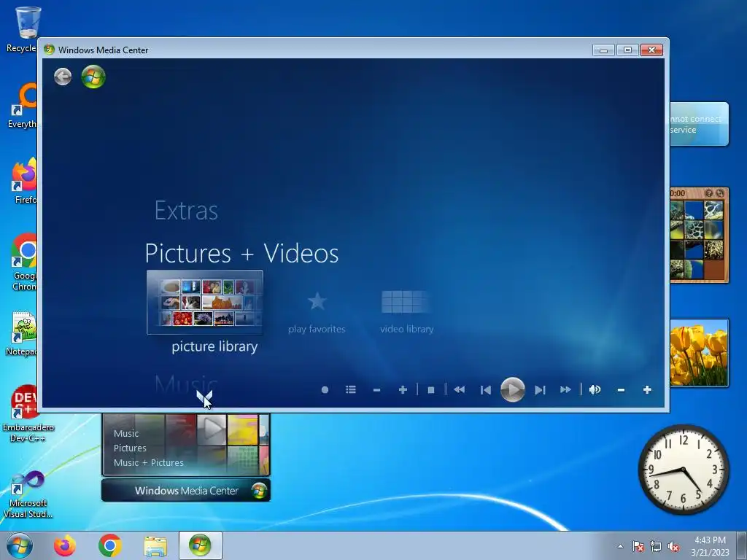
Task: Click the large Play button
Action: (513, 389)
